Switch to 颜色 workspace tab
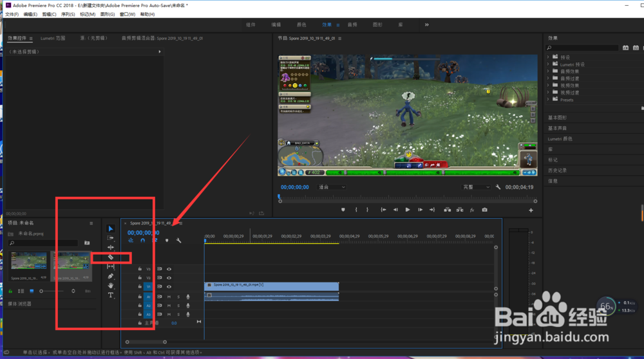 coord(301,24)
